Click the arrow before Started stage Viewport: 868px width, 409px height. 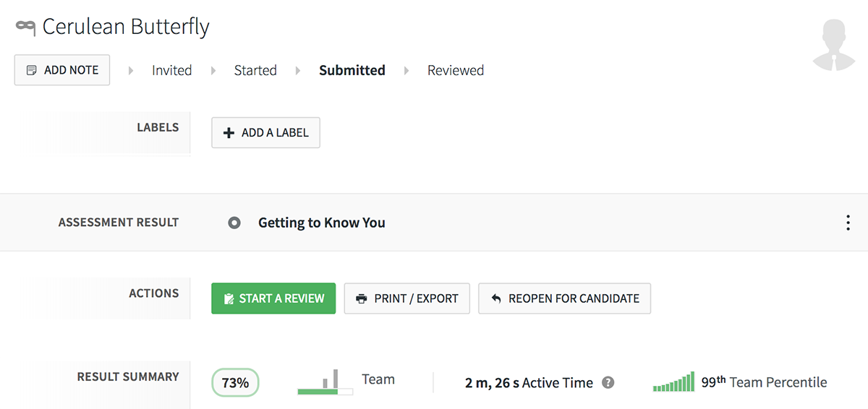point(213,71)
